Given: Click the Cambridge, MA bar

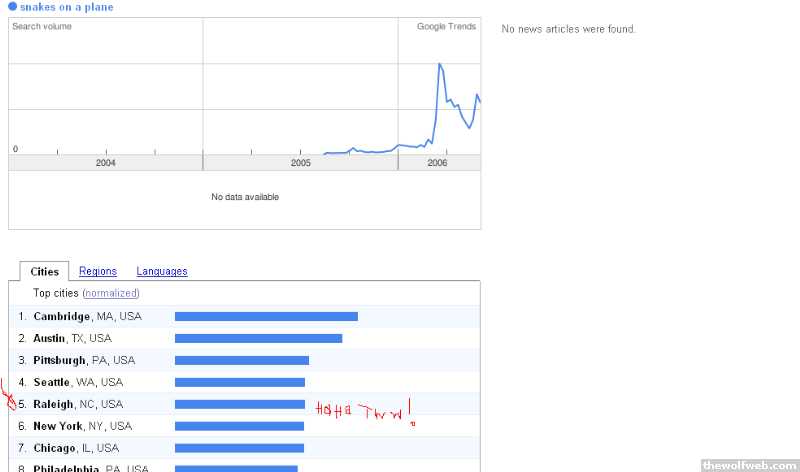Looking at the screenshot, I should click(x=266, y=316).
